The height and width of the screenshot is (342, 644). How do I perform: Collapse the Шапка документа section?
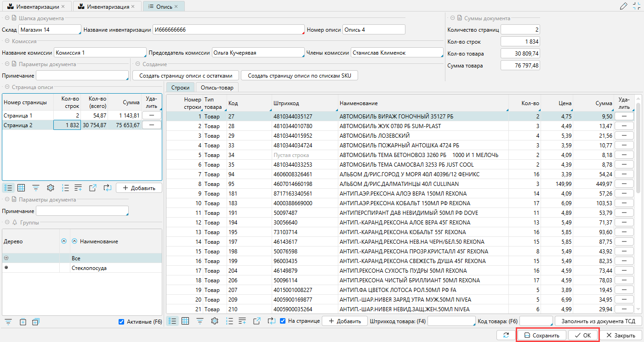7,18
